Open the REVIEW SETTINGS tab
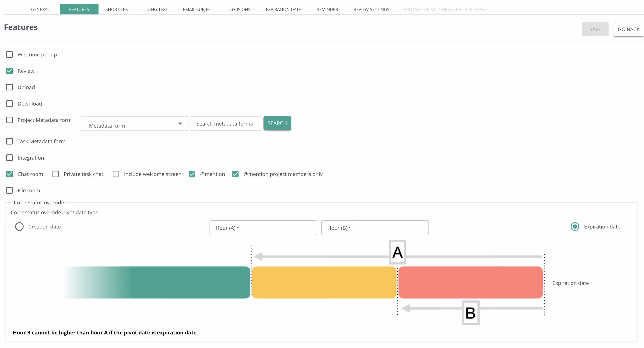Viewport: 644px width, 348px height. (x=371, y=9)
